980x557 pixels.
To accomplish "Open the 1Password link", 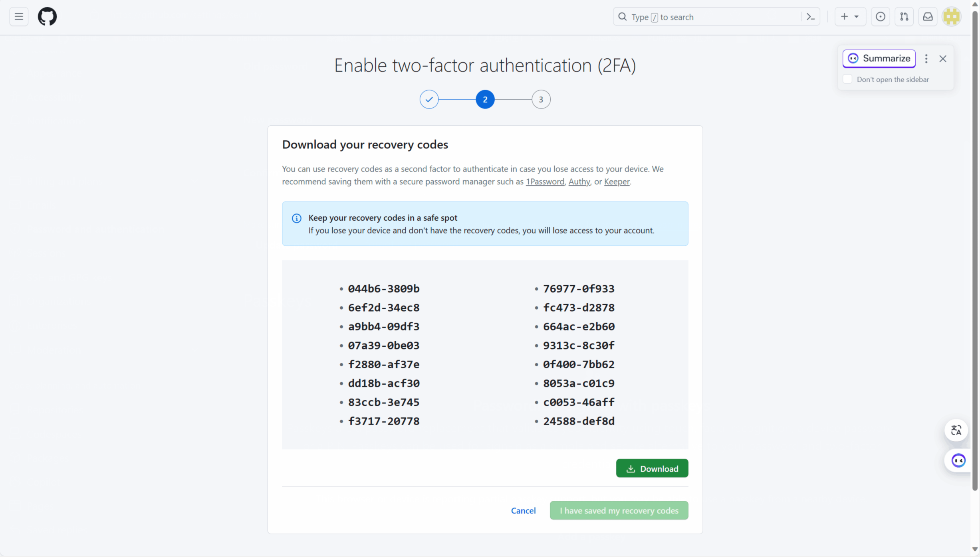I will coord(545,182).
